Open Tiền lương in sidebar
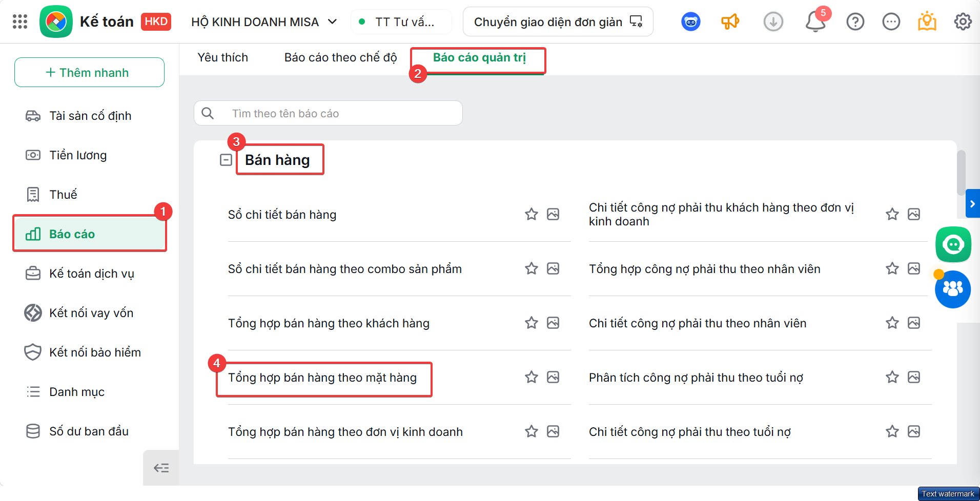Image resolution: width=980 pixels, height=501 pixels. tap(78, 155)
